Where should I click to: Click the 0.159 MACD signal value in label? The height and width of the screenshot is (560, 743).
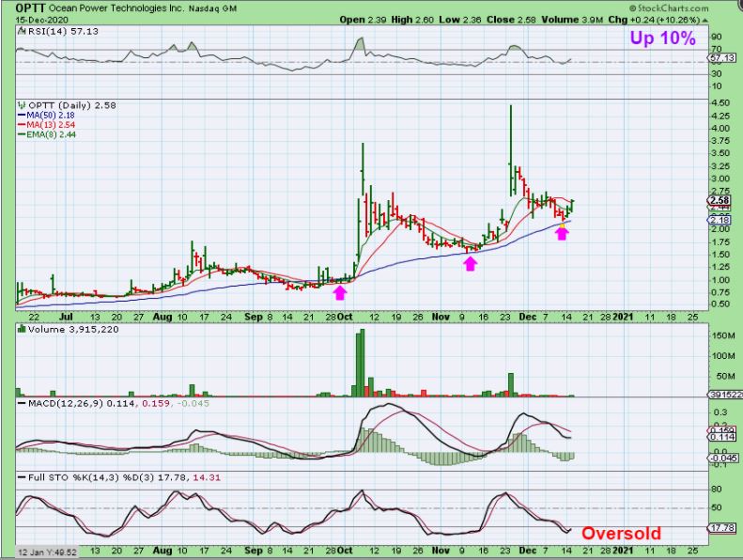(155, 403)
